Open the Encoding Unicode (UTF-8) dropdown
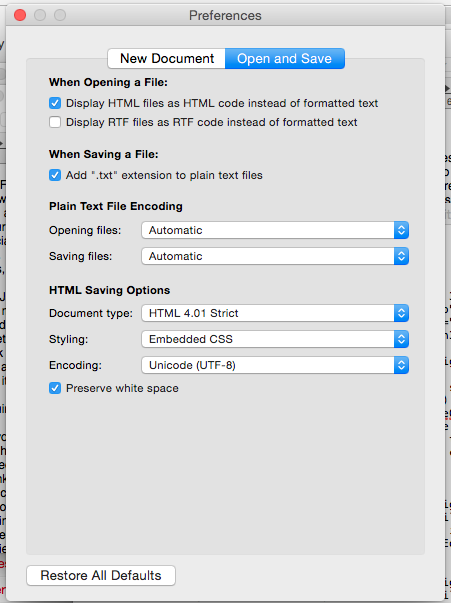This screenshot has height=603, width=451. [x=275, y=365]
